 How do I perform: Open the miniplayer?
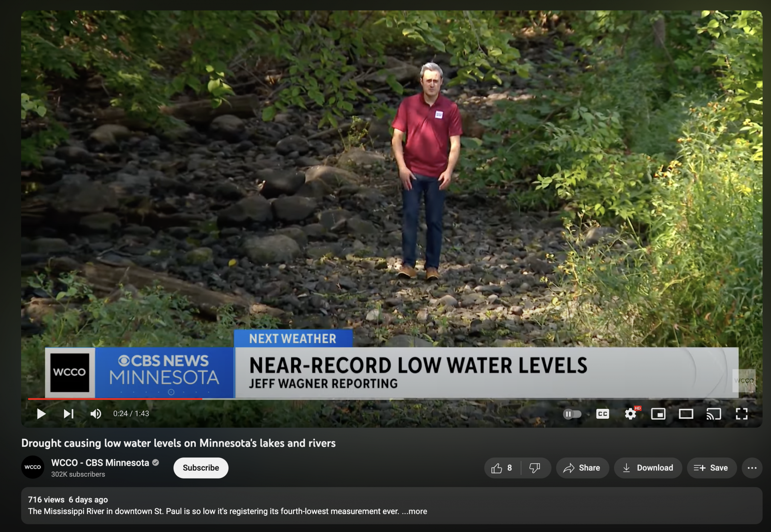(x=658, y=414)
